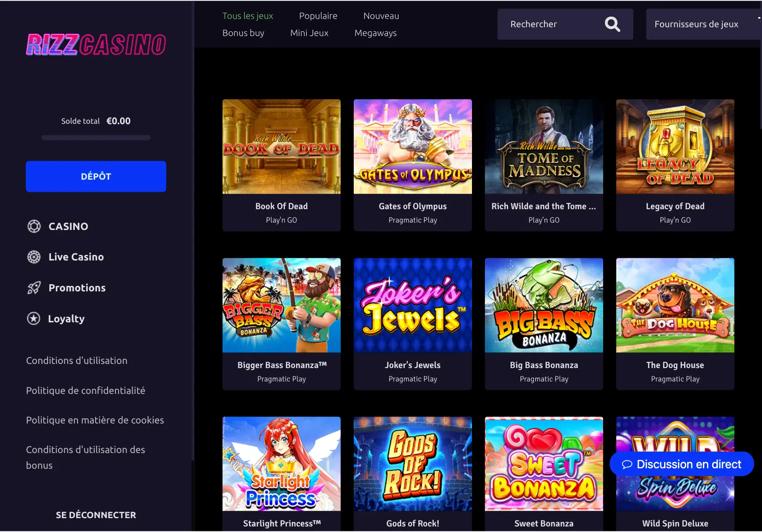Screen dimensions: 762x532
Task: Click the Gates of Olympus title text
Action: coord(413,206)
